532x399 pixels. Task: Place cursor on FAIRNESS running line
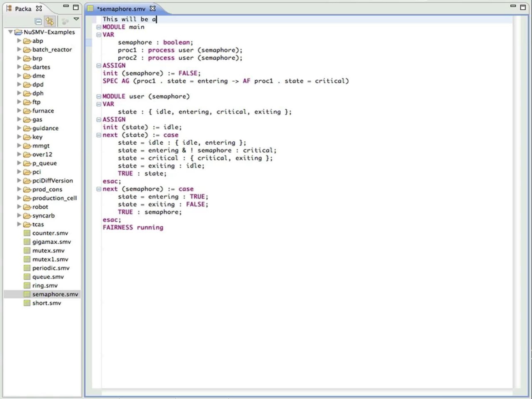pos(133,227)
